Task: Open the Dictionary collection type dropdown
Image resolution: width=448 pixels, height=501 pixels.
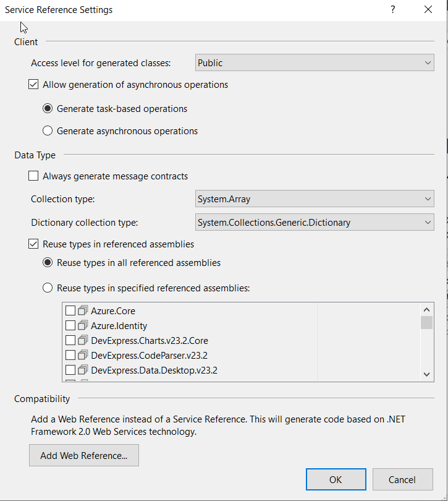Action: tap(315, 223)
